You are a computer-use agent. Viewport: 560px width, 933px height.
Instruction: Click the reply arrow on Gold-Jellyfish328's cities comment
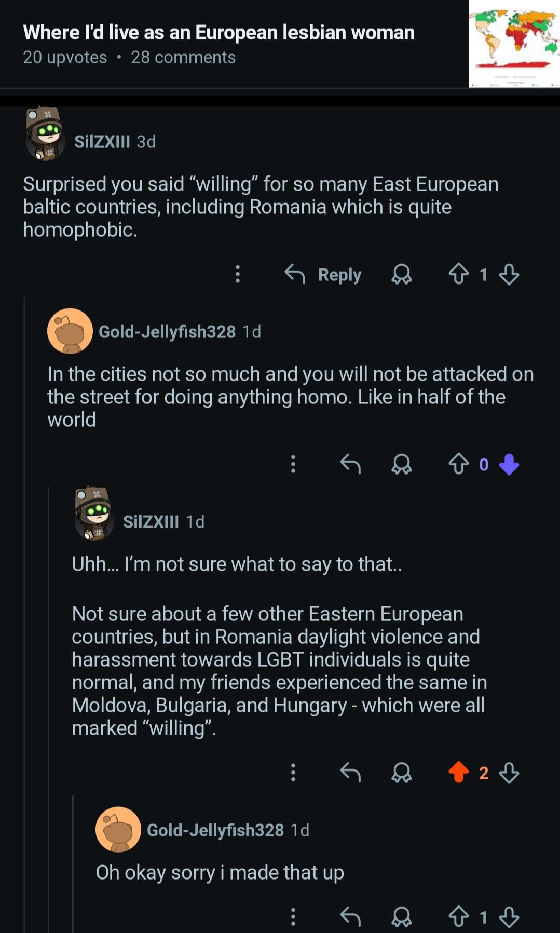coord(350,464)
